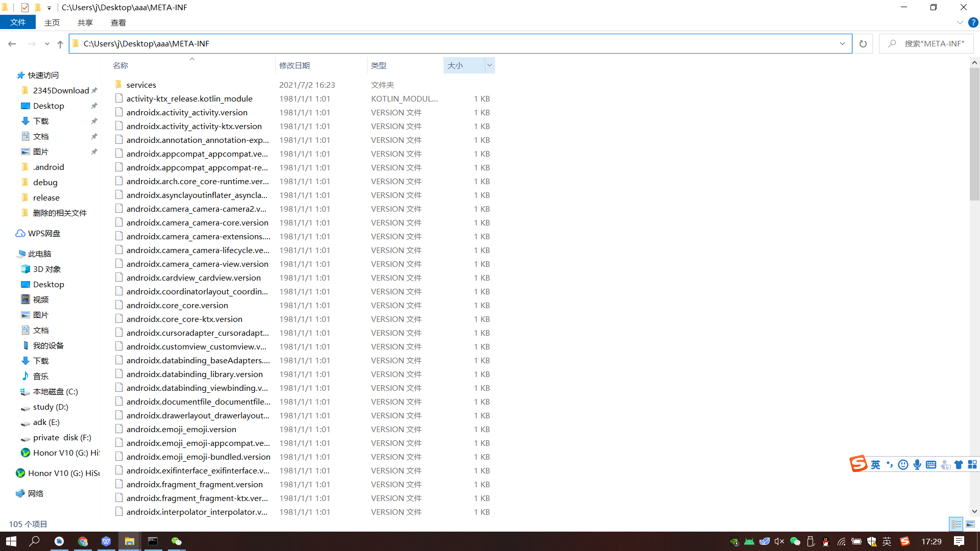The height and width of the screenshot is (551, 980).
Task: Open 音乐 library in sidebar
Action: pyautogui.click(x=41, y=376)
